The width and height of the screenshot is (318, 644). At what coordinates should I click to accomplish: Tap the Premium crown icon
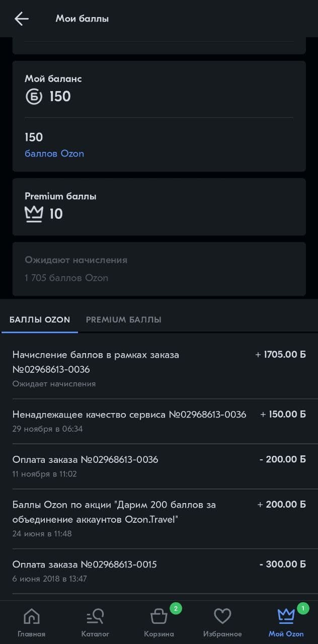pyautogui.click(x=34, y=214)
